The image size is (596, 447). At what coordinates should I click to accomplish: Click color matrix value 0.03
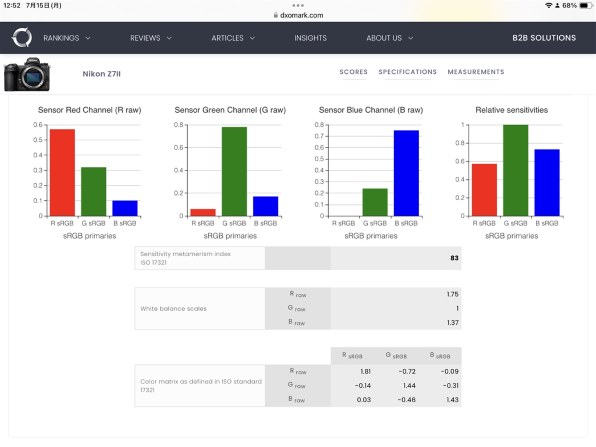click(364, 399)
